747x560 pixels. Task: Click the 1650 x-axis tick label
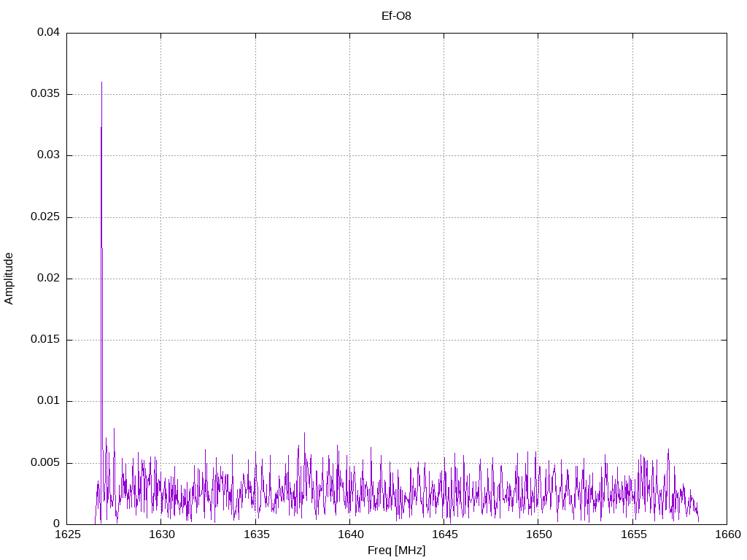click(538, 534)
